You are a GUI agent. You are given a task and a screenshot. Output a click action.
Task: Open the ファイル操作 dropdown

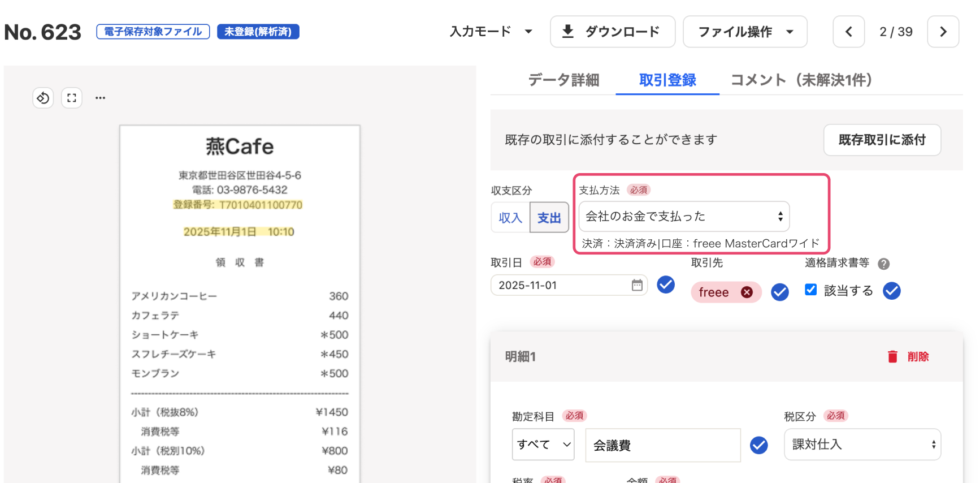point(745,32)
